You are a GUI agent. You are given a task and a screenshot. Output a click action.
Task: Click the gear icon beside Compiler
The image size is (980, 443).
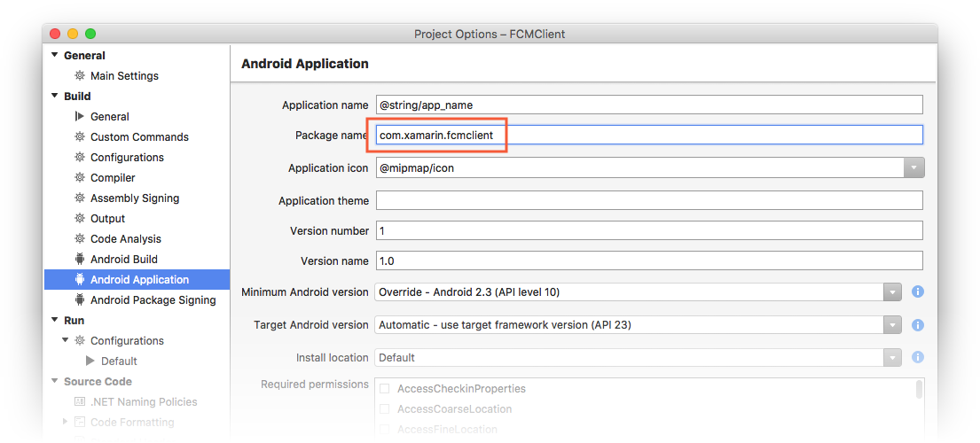coord(79,178)
